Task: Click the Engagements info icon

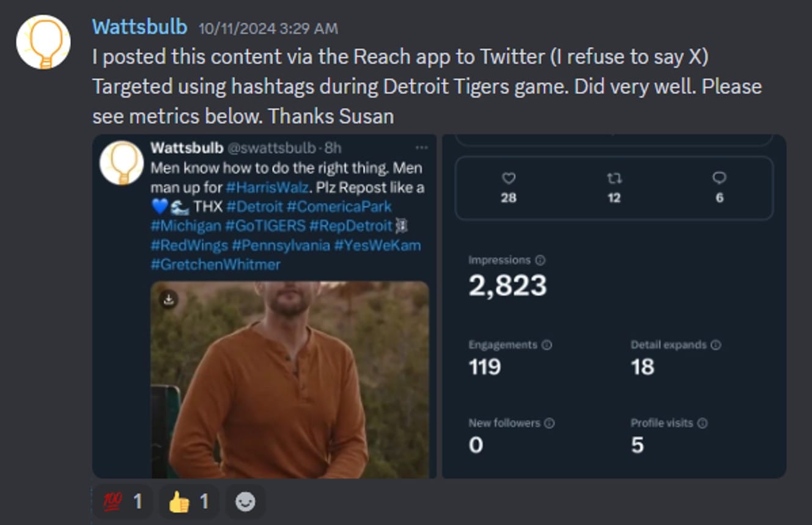Action: tap(547, 345)
